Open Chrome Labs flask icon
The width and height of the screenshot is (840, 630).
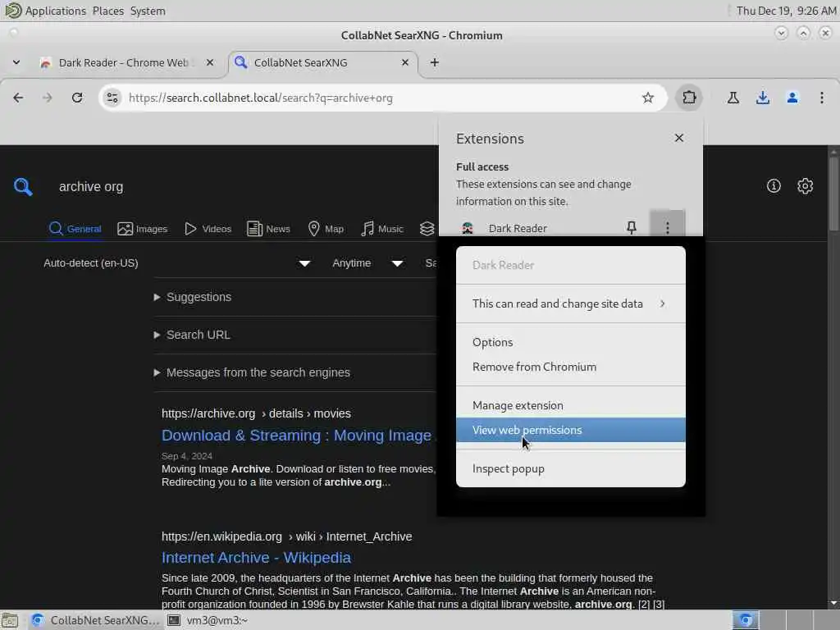click(x=733, y=98)
